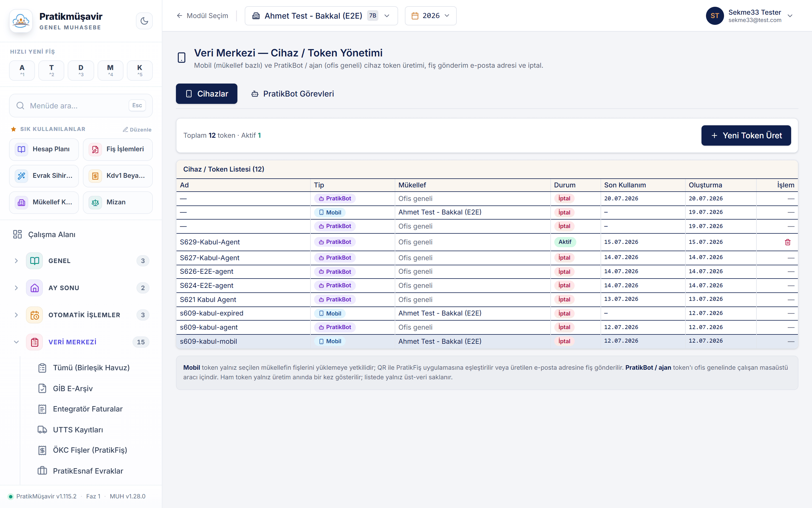This screenshot has height=508, width=812.
Task: Create quick voucher type D
Action: (x=81, y=70)
